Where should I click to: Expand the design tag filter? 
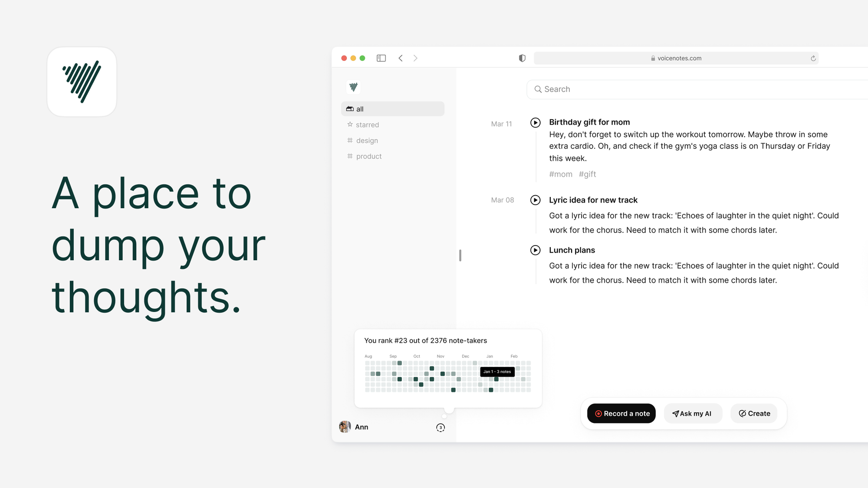point(367,140)
